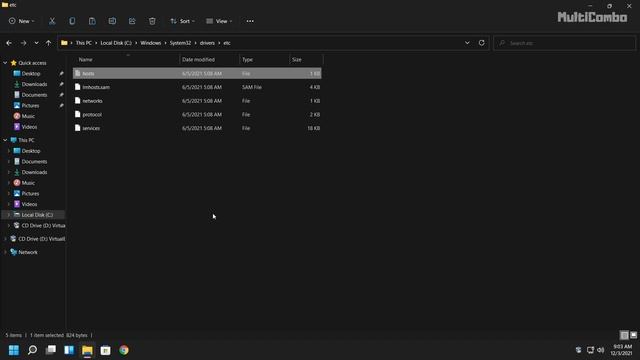Collapse the Quick access section

click(5, 63)
